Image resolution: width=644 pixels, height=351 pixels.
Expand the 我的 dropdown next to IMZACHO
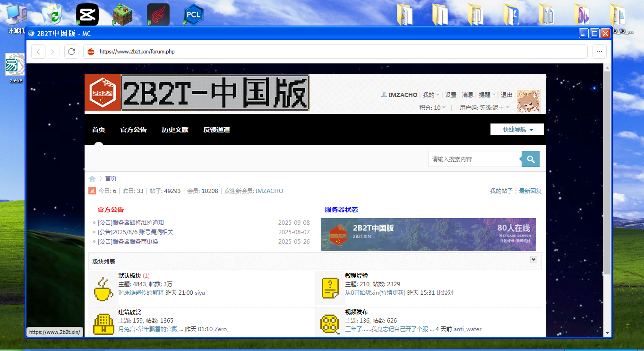click(430, 95)
